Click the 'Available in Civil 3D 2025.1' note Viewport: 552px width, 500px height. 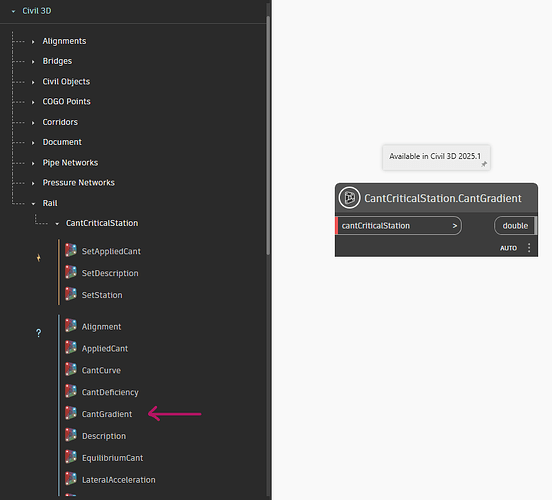tap(436, 157)
